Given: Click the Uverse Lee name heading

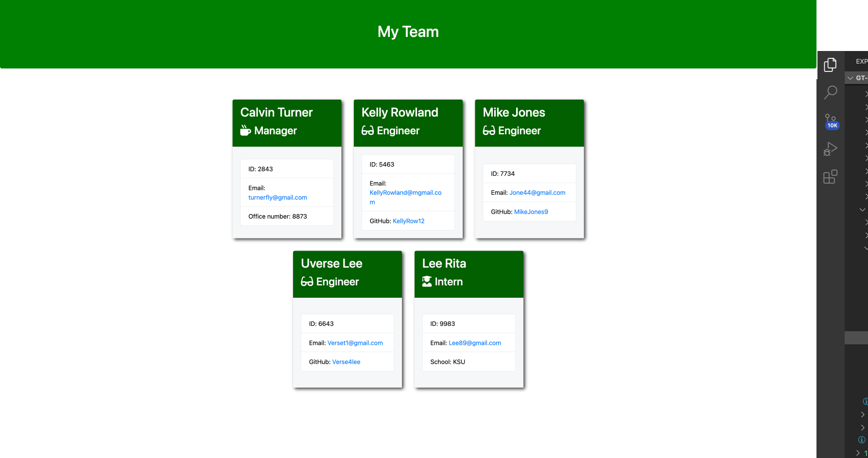Looking at the screenshot, I should pos(332,263).
